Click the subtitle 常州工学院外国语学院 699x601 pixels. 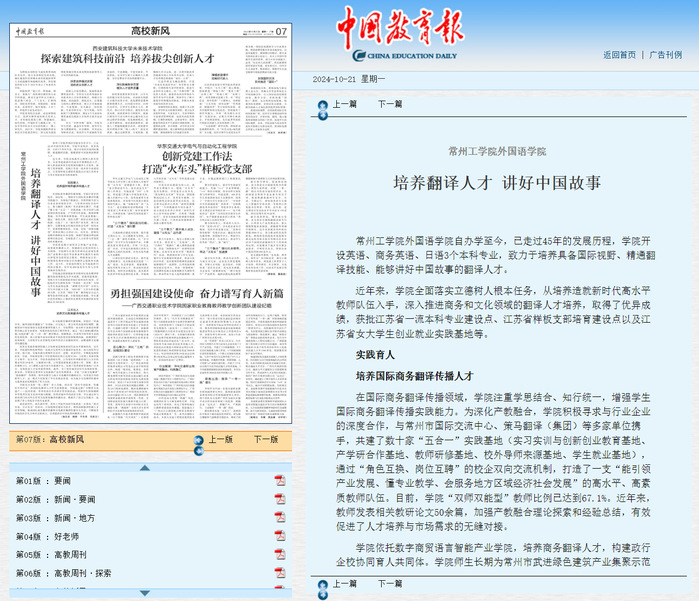pos(497,151)
